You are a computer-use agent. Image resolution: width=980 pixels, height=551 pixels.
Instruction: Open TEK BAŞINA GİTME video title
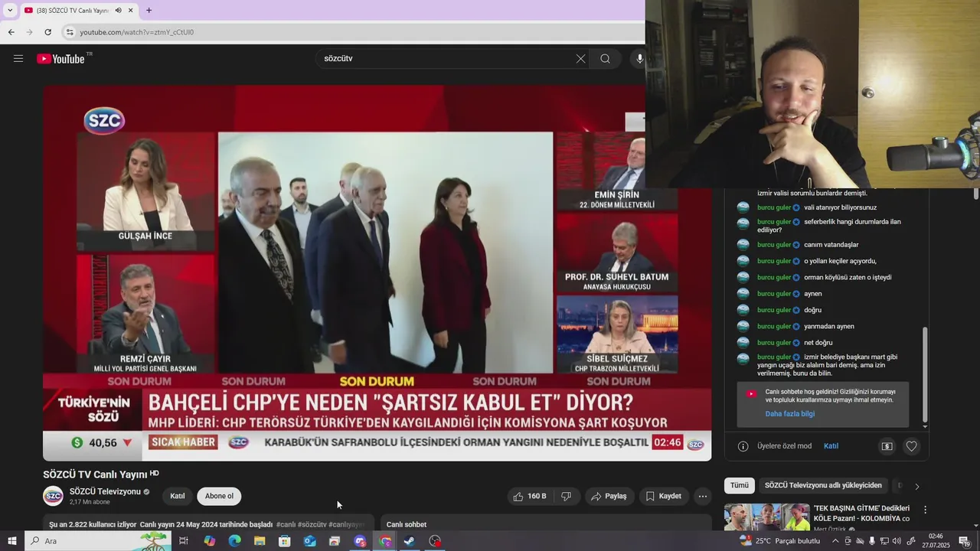point(862,513)
